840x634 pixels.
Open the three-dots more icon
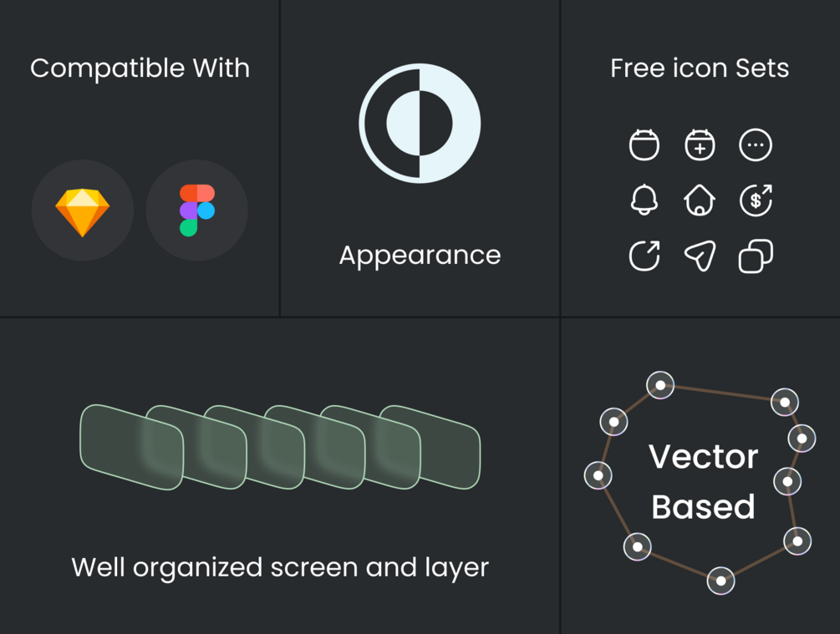point(756,145)
